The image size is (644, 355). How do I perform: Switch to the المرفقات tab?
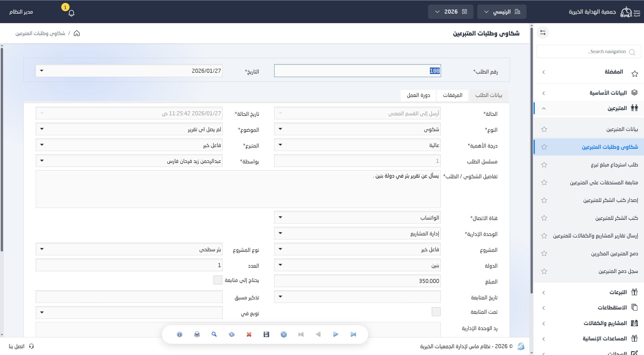[x=453, y=95]
